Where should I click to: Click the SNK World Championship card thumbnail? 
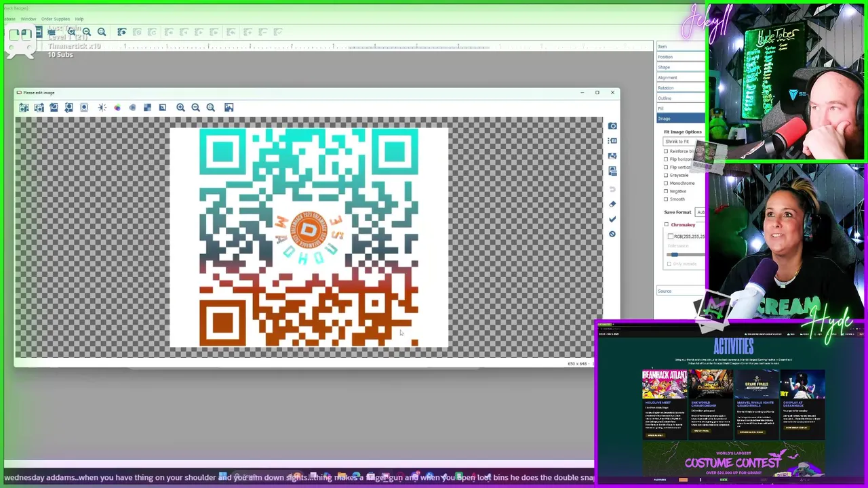point(710,384)
